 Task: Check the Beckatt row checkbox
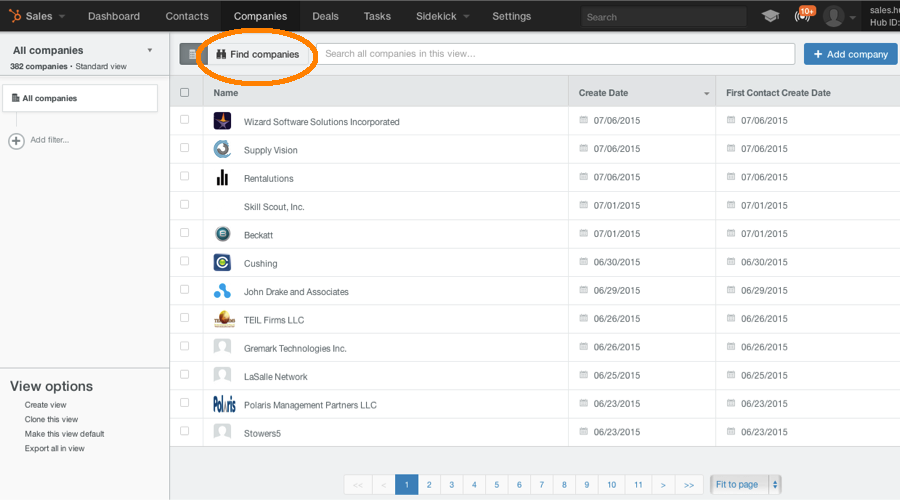184,232
